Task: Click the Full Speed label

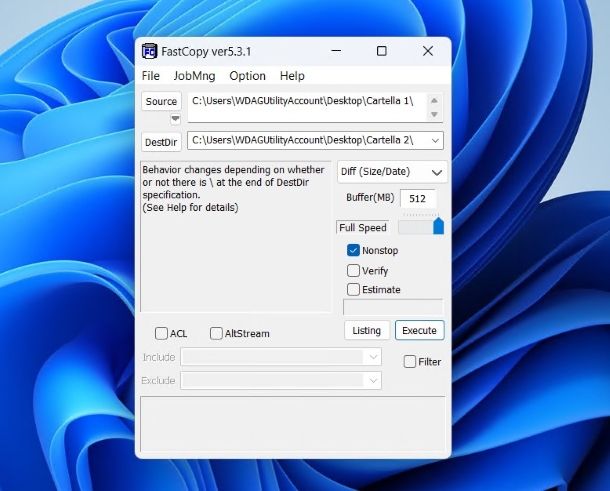Action: pos(363,228)
